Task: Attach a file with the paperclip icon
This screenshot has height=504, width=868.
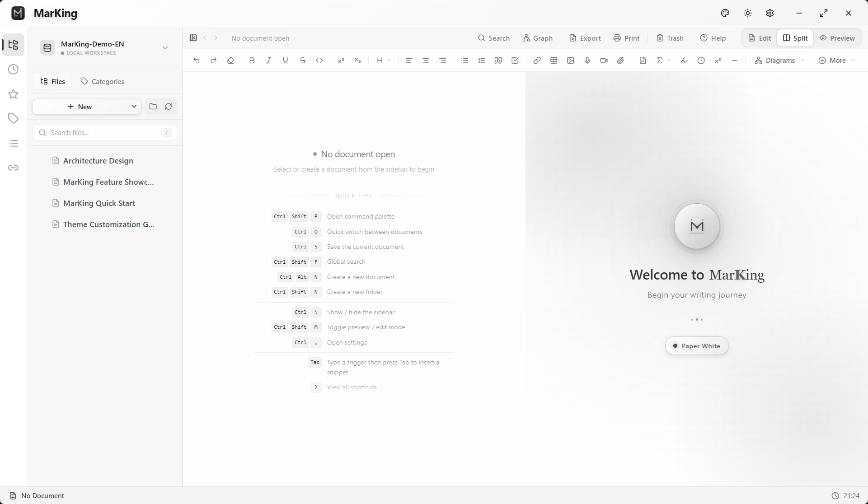Action: pyautogui.click(x=621, y=60)
